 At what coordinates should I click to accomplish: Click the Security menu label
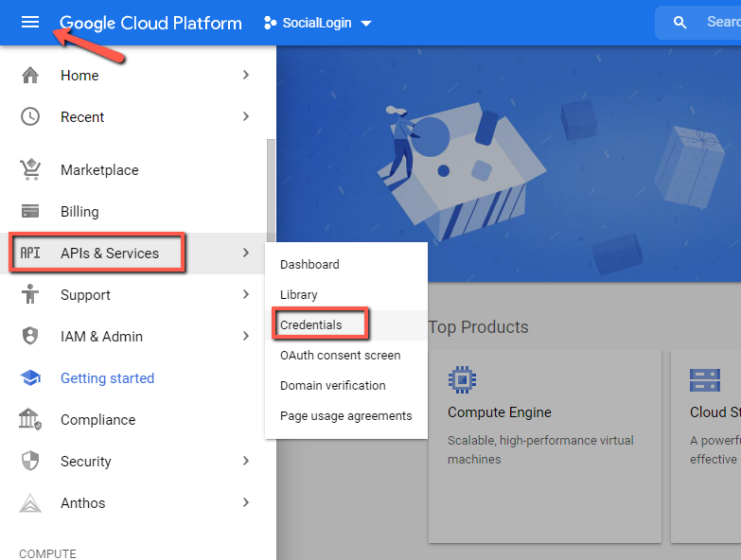(x=85, y=462)
